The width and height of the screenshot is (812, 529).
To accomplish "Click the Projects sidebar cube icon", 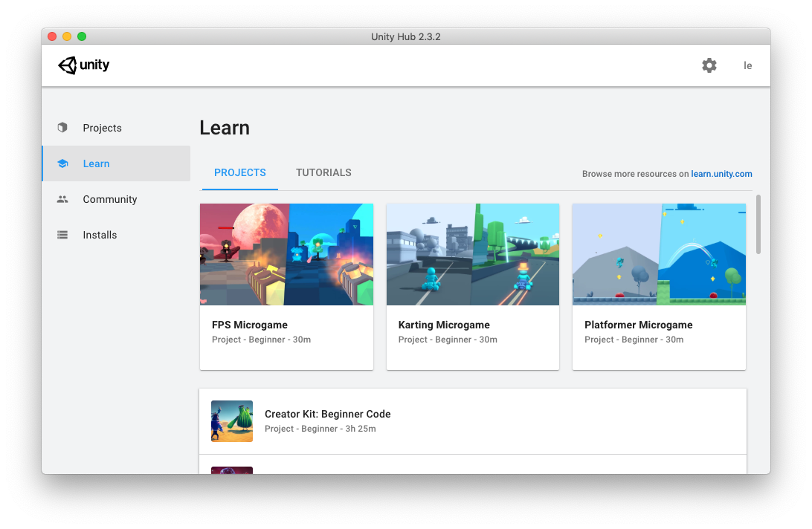I will pyautogui.click(x=62, y=128).
